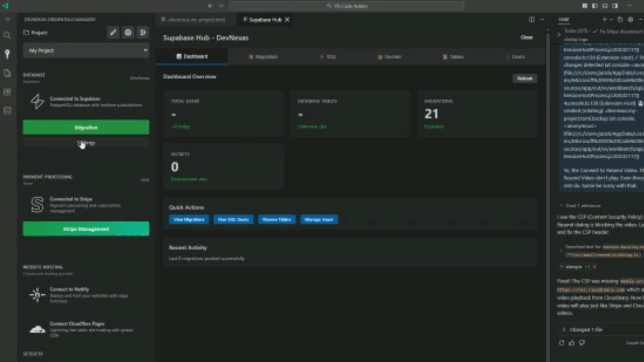Switch to the SQL tab
Image resolution: width=644 pixels, height=362 pixels.
coord(328,57)
